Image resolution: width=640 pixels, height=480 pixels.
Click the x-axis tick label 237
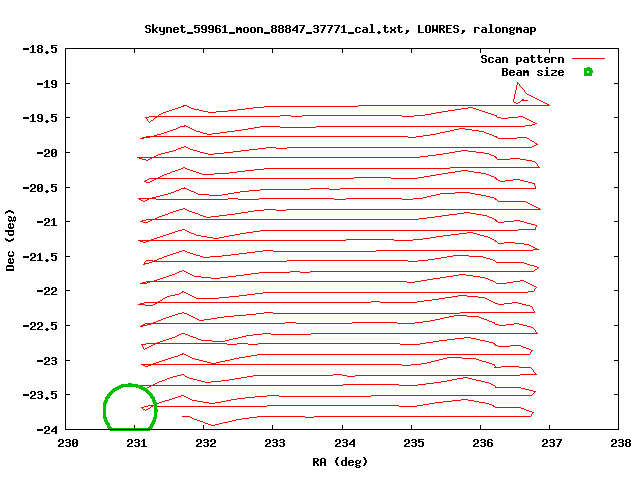coord(551,443)
